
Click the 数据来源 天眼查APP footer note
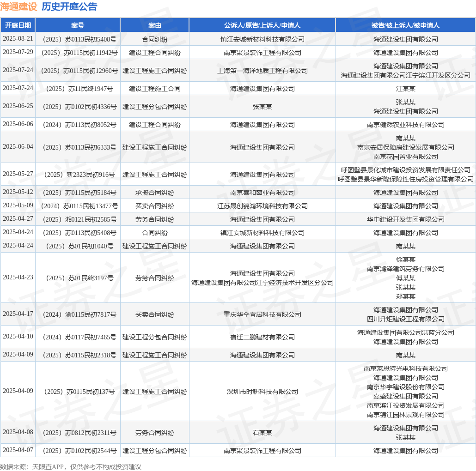pos(71,467)
